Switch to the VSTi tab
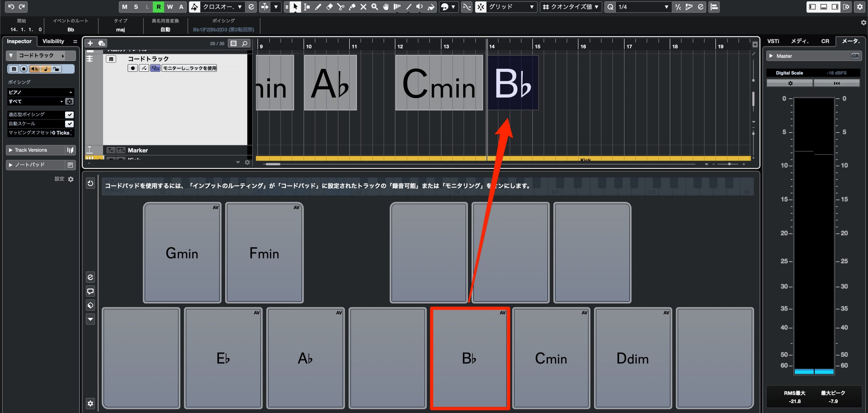Screen dimensions: 868x413 click(773, 41)
